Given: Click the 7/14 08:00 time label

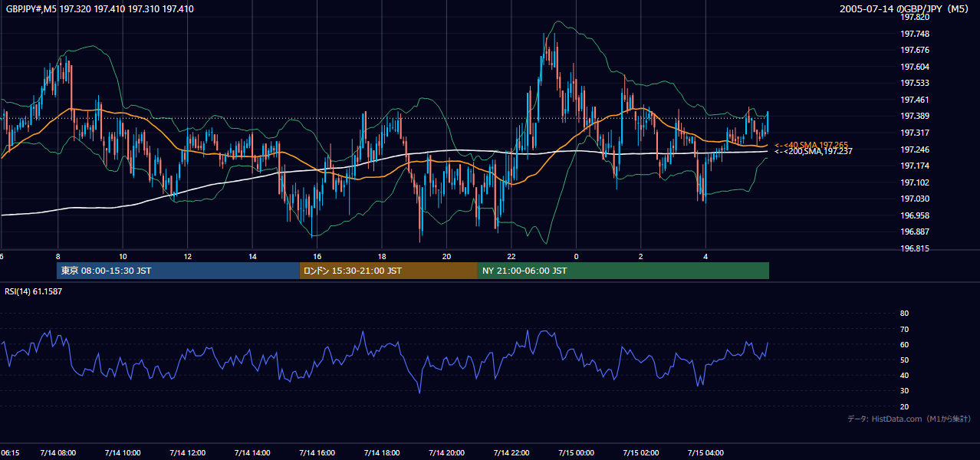Looking at the screenshot, I should [x=58, y=453].
